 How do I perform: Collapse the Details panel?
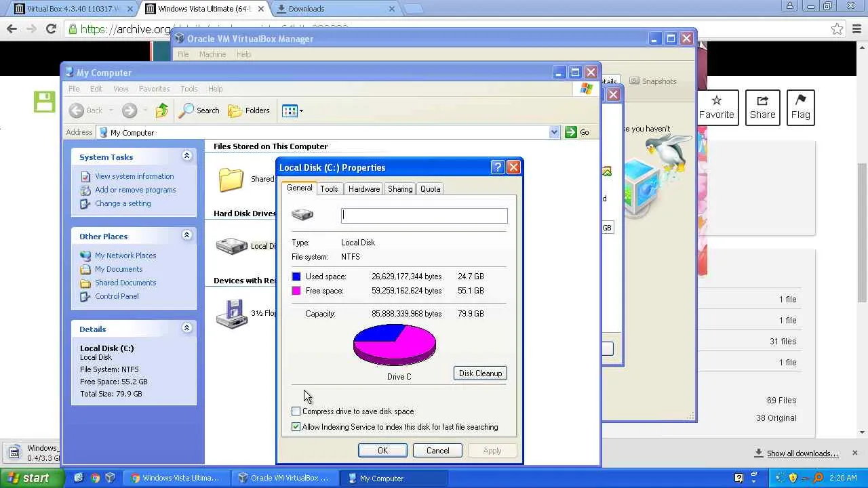click(186, 329)
